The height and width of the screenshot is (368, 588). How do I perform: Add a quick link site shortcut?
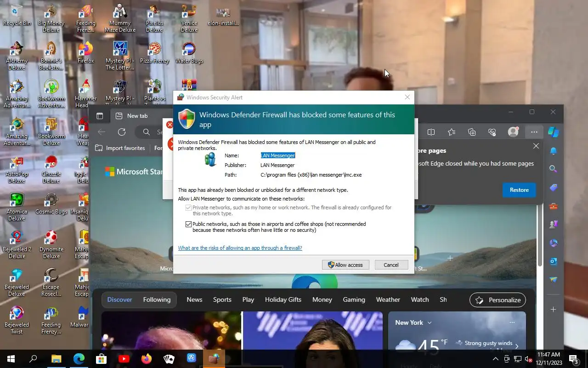pos(450,259)
